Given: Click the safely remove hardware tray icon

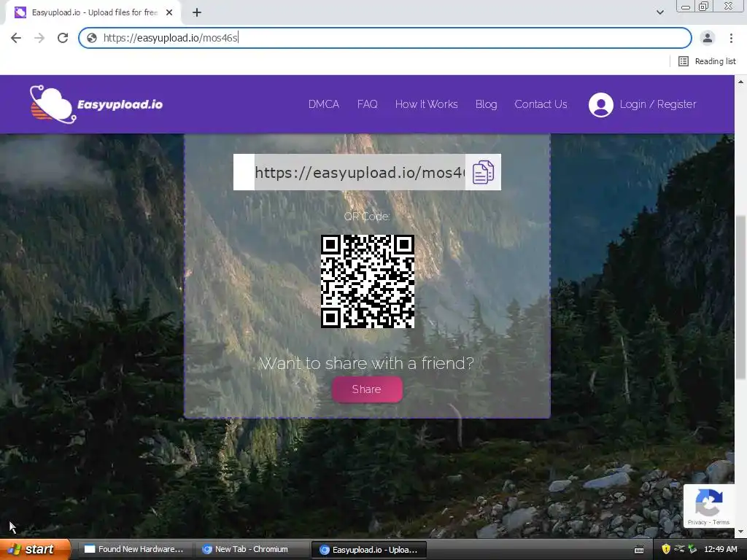Looking at the screenshot, I should [x=692, y=549].
